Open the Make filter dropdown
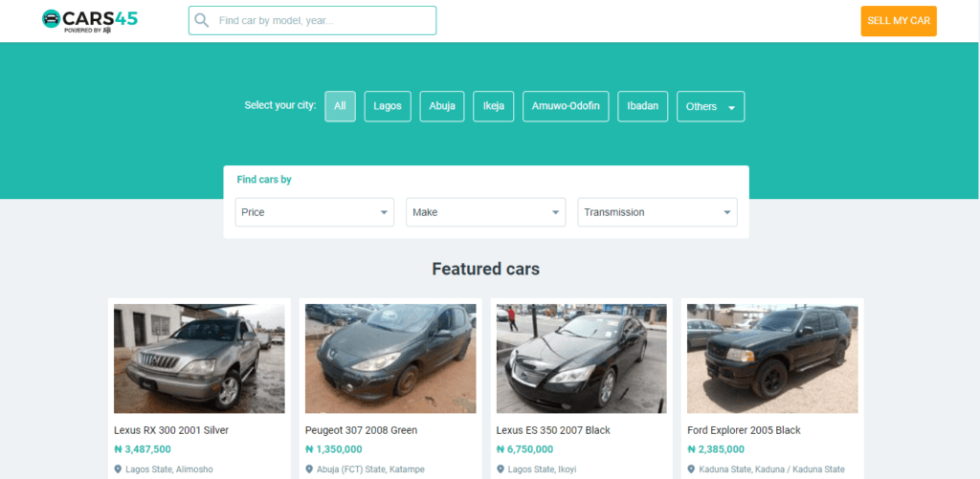The height and width of the screenshot is (479, 980). pos(485,212)
